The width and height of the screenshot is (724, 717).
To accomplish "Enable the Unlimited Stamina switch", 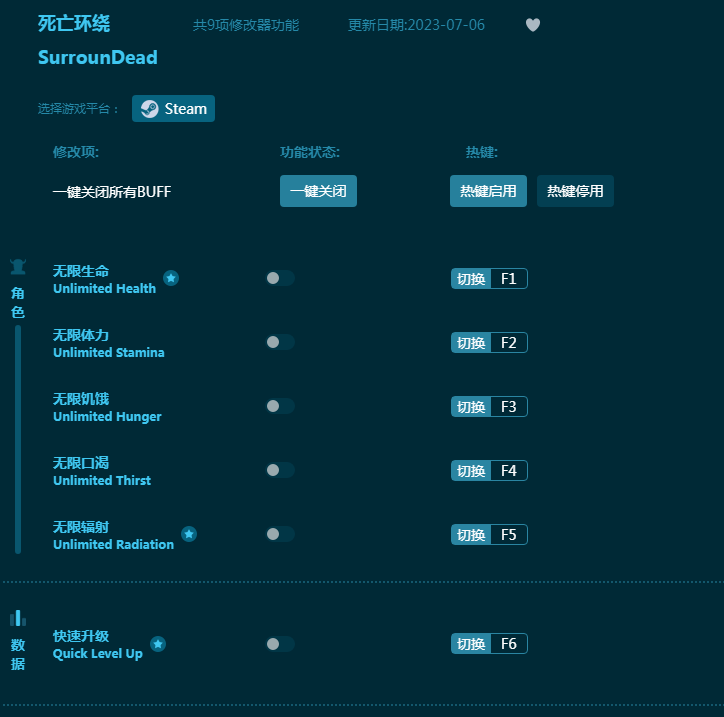I will 280,342.
